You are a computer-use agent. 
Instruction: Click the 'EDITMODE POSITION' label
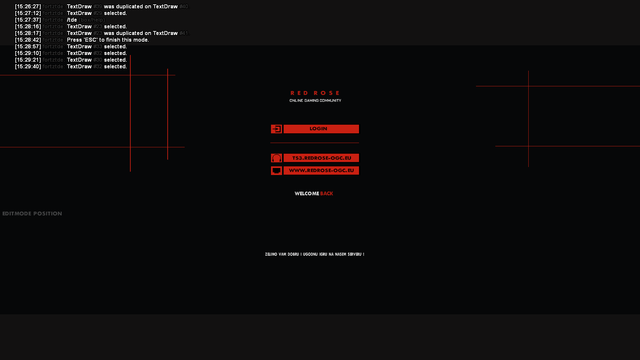pyautogui.click(x=32, y=213)
